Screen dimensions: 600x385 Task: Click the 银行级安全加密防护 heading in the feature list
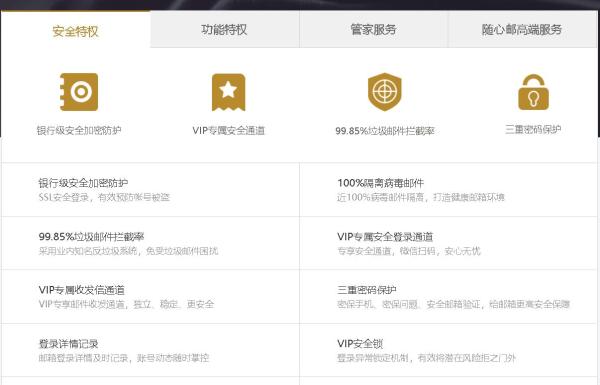click(x=83, y=183)
